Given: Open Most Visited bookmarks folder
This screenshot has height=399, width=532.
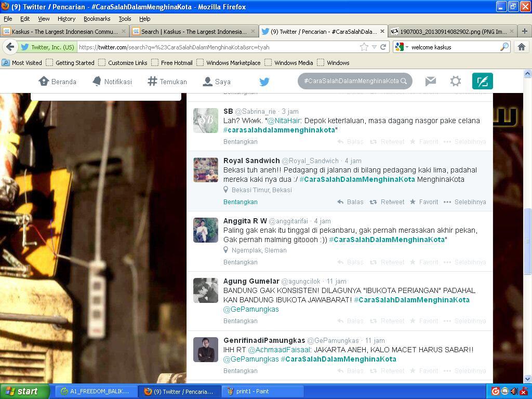Looking at the screenshot, I should pos(22,62).
